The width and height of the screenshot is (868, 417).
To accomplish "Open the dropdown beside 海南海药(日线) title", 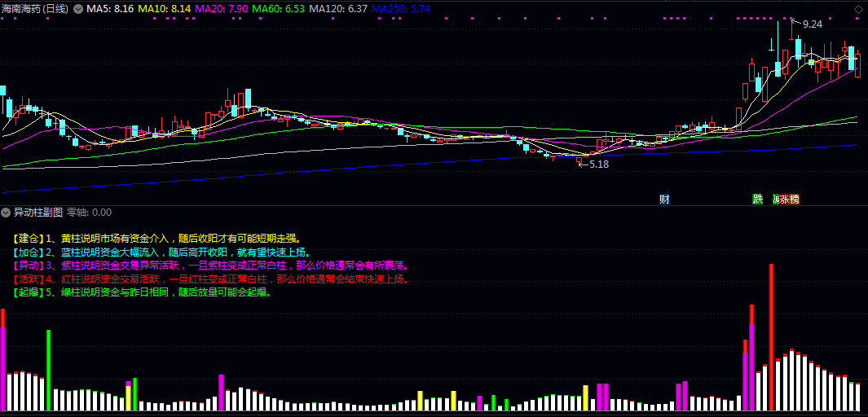I will (x=78, y=9).
